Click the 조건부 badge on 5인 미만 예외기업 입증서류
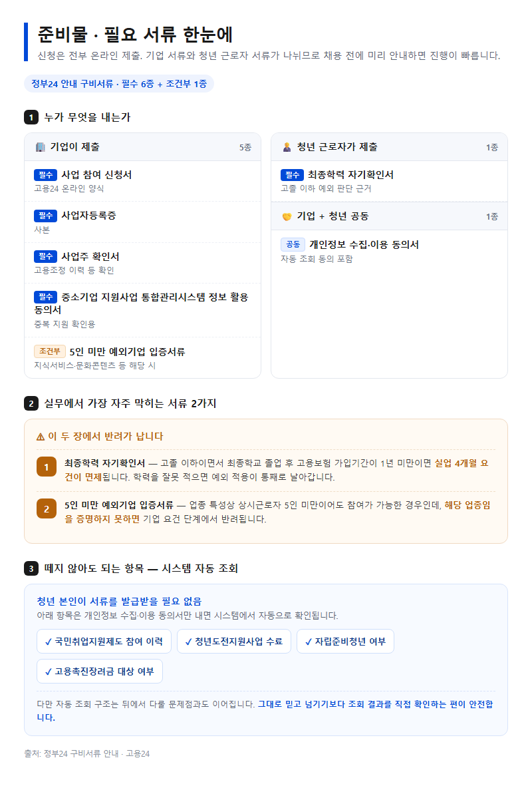 [50, 351]
